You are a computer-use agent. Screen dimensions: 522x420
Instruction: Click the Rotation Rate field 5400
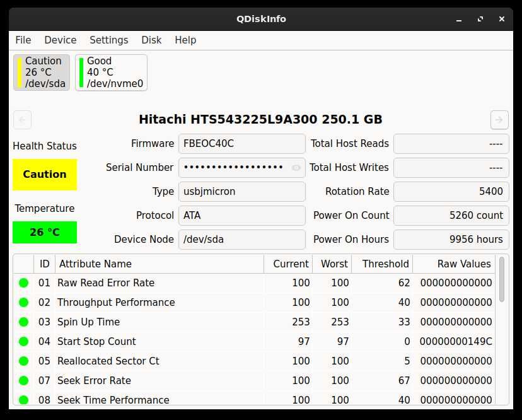[x=451, y=192]
